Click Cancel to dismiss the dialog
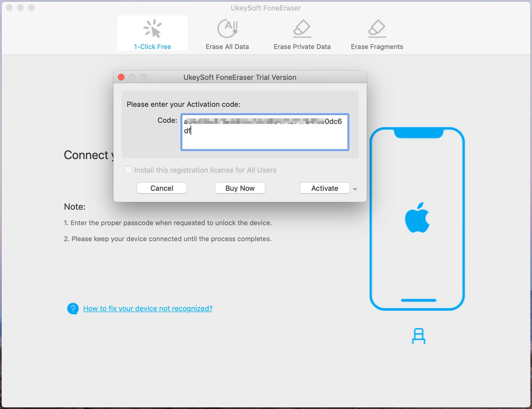 click(x=162, y=188)
